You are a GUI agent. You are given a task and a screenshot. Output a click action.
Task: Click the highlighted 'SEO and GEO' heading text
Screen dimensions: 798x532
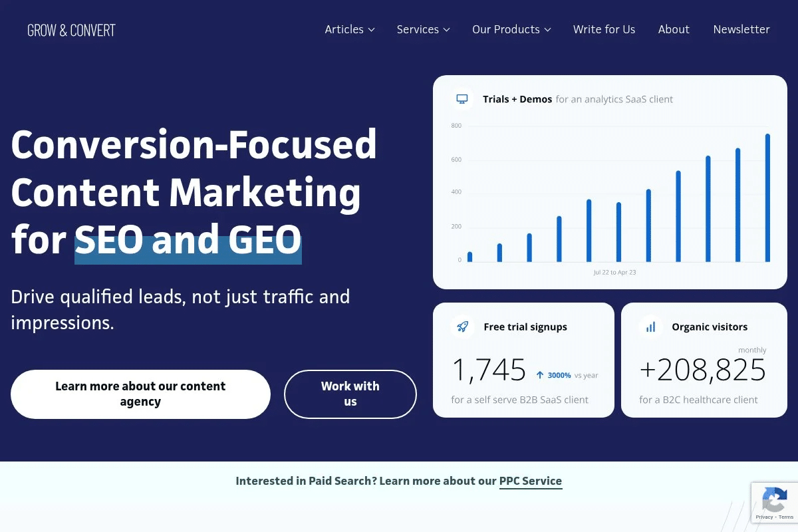point(188,240)
